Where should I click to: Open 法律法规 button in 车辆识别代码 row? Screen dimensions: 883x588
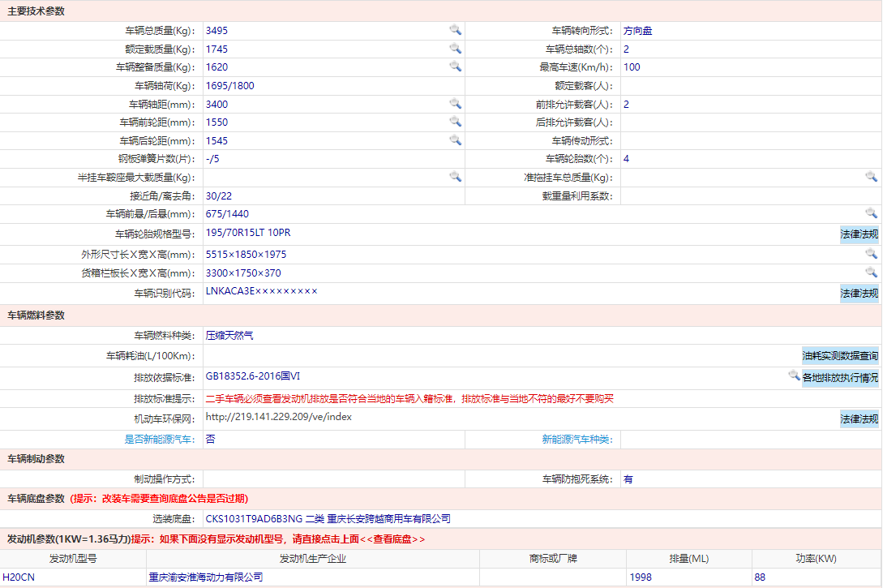859,294
